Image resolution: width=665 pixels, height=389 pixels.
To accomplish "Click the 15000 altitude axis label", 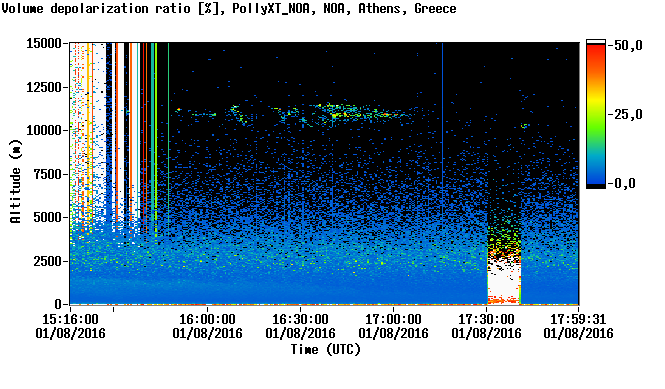I will coord(44,43).
